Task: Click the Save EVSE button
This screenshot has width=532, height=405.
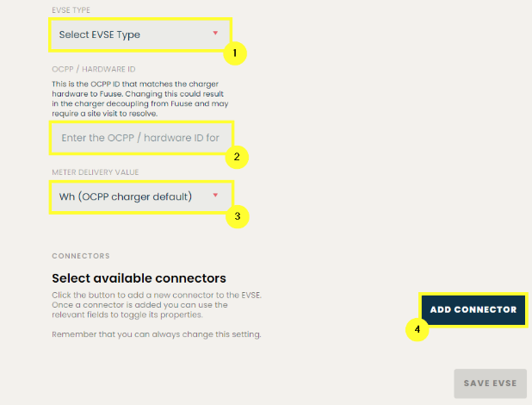Action: click(491, 383)
